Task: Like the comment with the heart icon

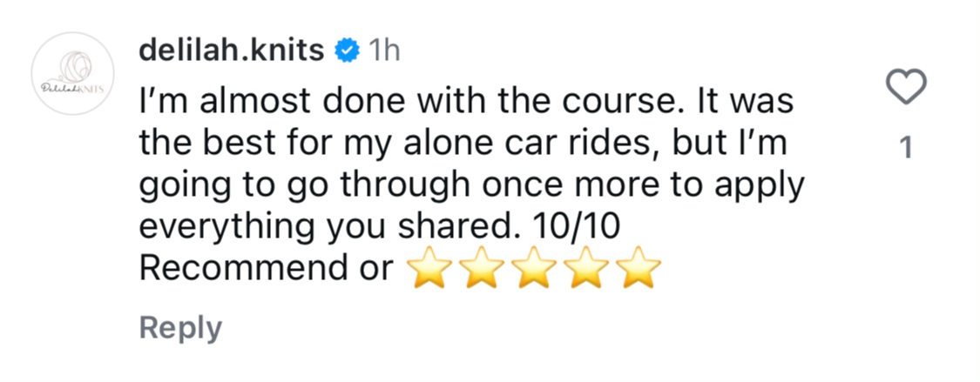Action: [905, 88]
